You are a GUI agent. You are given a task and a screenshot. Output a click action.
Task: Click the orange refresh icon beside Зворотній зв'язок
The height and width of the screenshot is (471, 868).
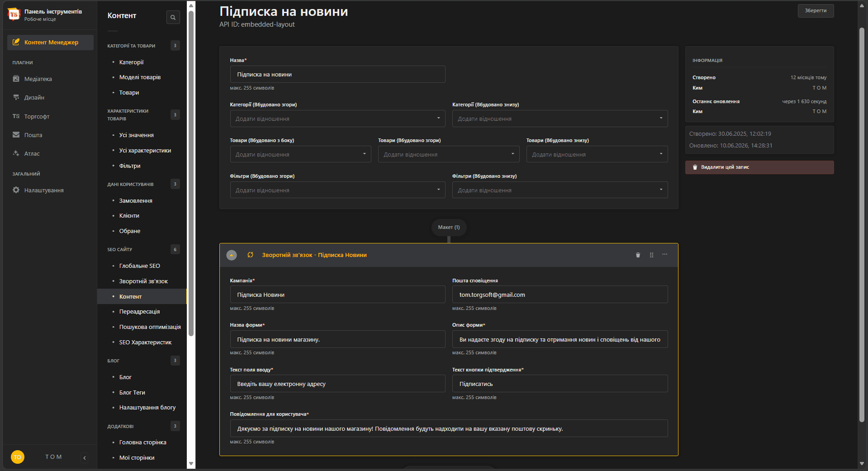pyautogui.click(x=250, y=255)
